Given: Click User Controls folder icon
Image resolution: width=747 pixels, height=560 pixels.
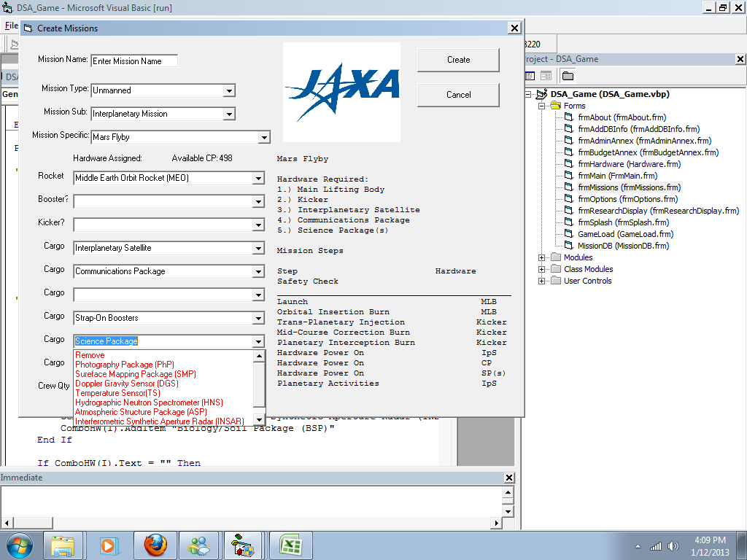Looking at the screenshot, I should coord(555,281).
